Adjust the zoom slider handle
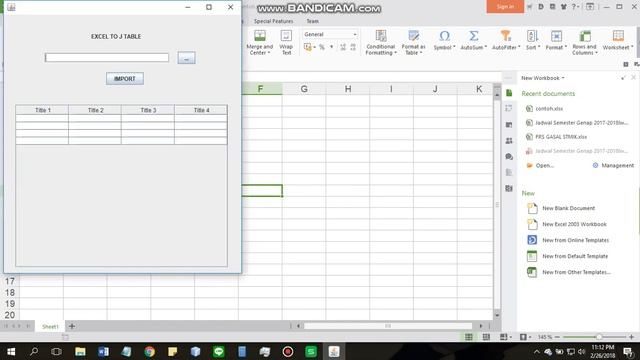 click(x=599, y=337)
